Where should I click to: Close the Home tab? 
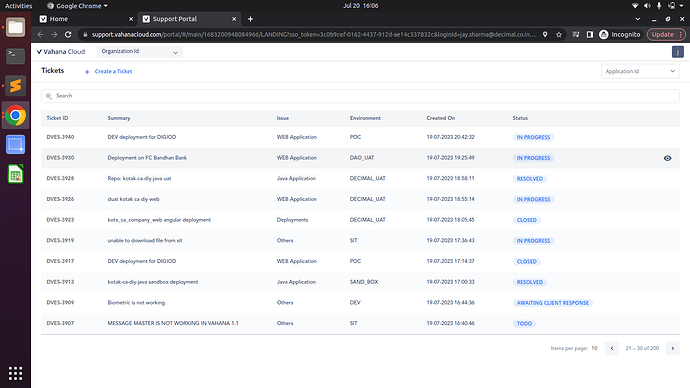[x=131, y=19]
